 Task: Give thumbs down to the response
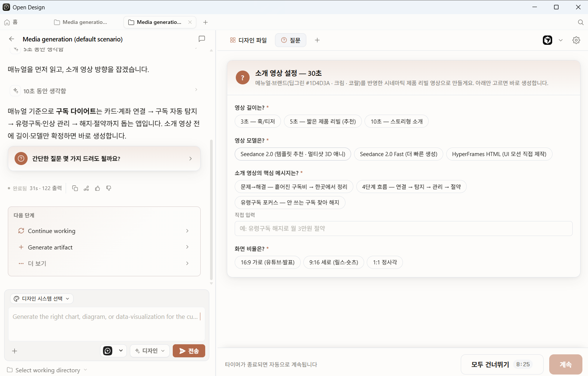click(109, 188)
